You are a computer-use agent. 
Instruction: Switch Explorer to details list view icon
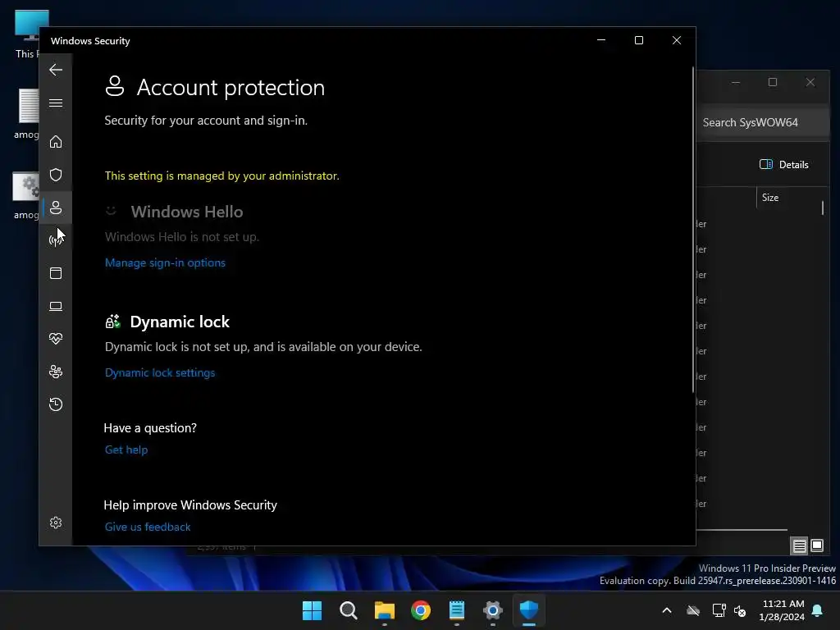(x=799, y=546)
